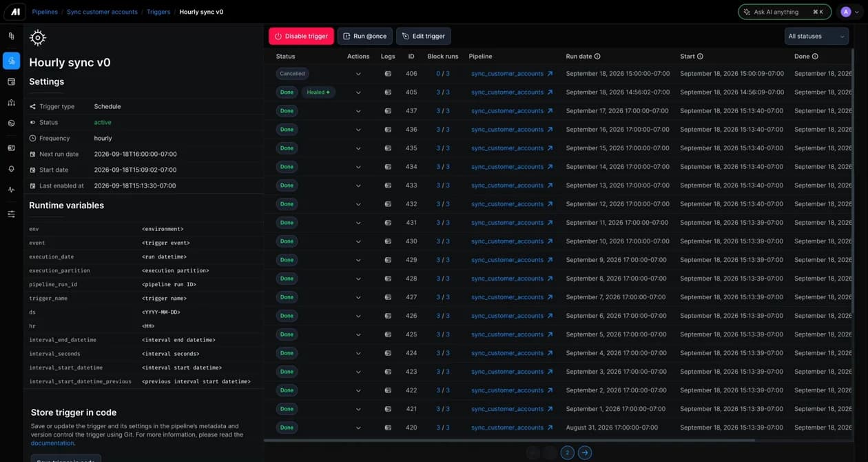This screenshot has width=868, height=462.
Task: Open Sync customer accounts breadcrumb link
Action: 102,12
